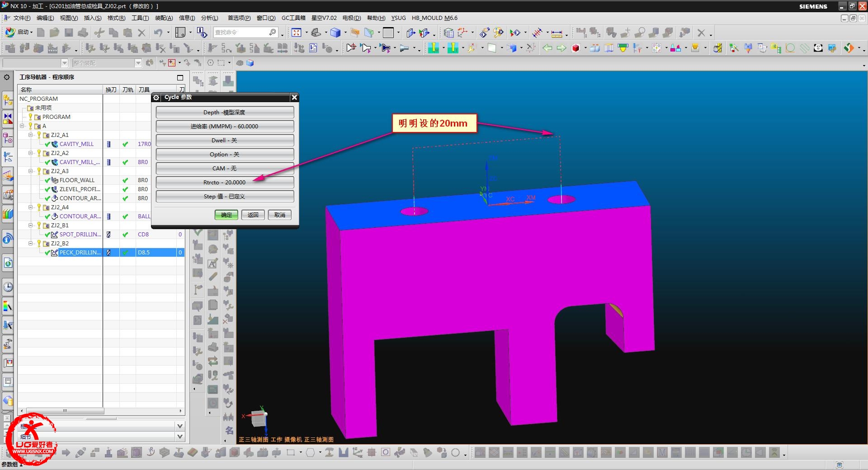The width and height of the screenshot is (868, 470).
Task: Collapse the ZJ2_A4 program group
Action: point(31,207)
